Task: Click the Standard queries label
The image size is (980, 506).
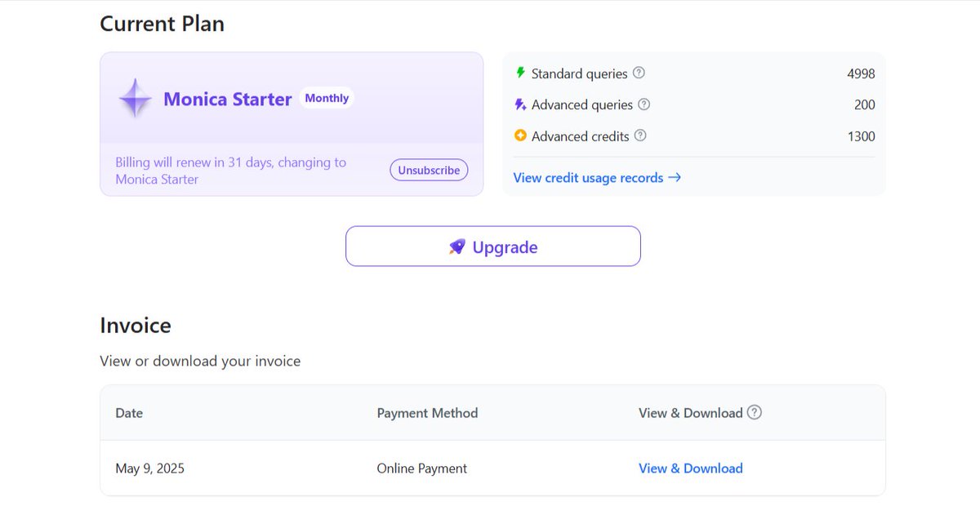Action: (x=580, y=73)
